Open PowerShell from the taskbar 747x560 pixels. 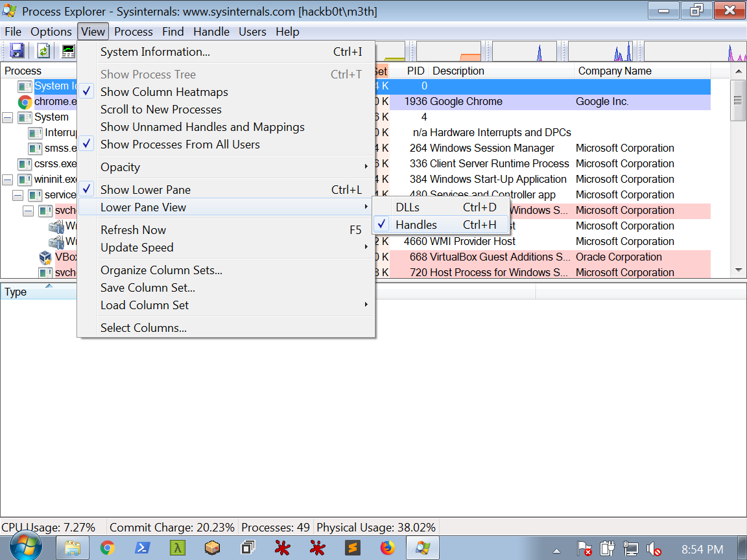[143, 548]
